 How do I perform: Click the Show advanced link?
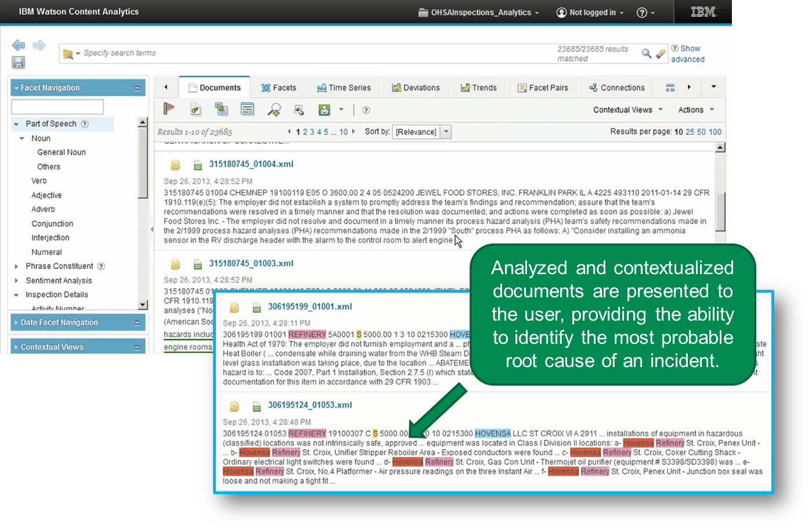coord(688,54)
